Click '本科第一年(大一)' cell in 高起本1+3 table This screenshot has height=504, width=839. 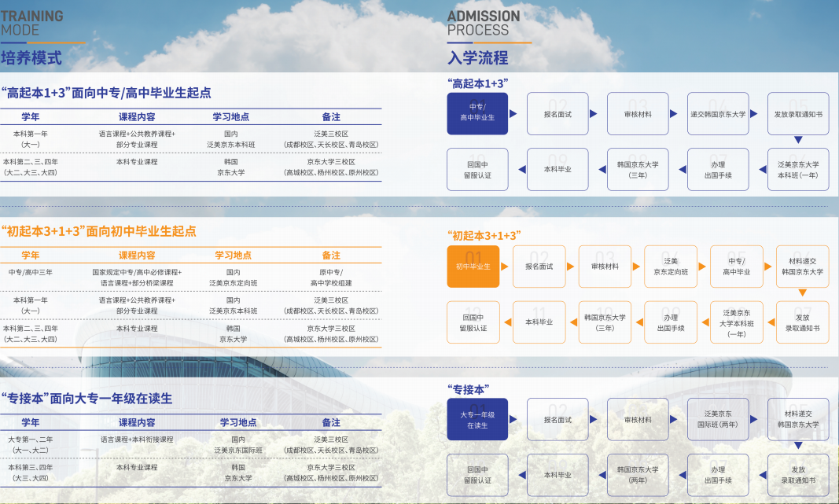pos(31,139)
